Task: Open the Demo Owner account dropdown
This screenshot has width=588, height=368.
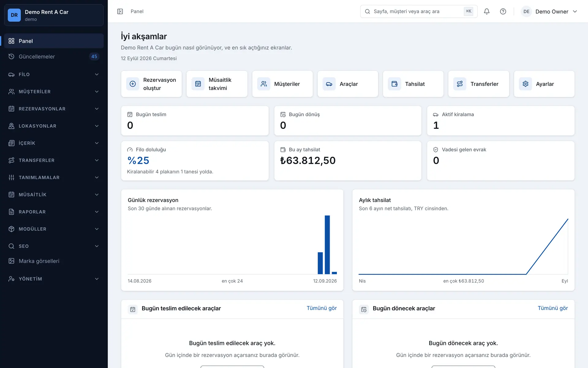Action: pos(549,11)
